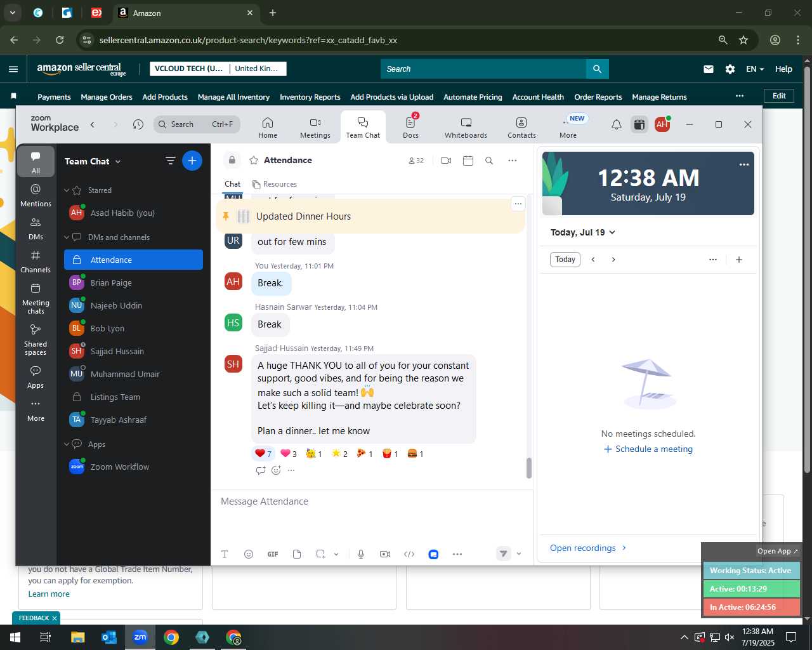Open the Contacts tab
The height and width of the screenshot is (650, 812).
click(x=521, y=127)
